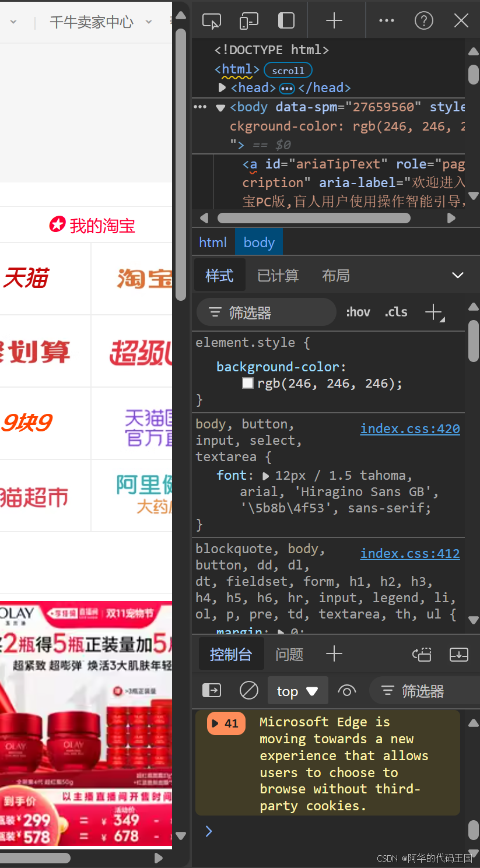Click the move drawer to top icon
This screenshot has height=868, width=480.
pyautogui.click(x=422, y=655)
